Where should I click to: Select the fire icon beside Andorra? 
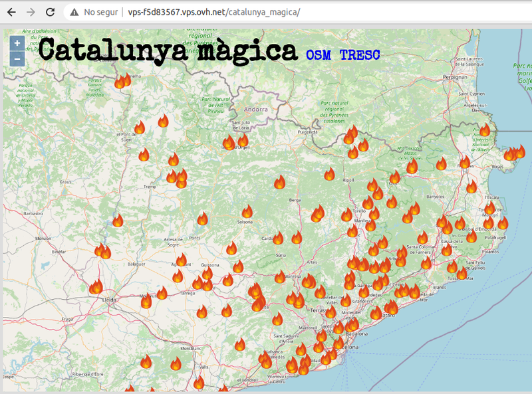tap(243, 141)
